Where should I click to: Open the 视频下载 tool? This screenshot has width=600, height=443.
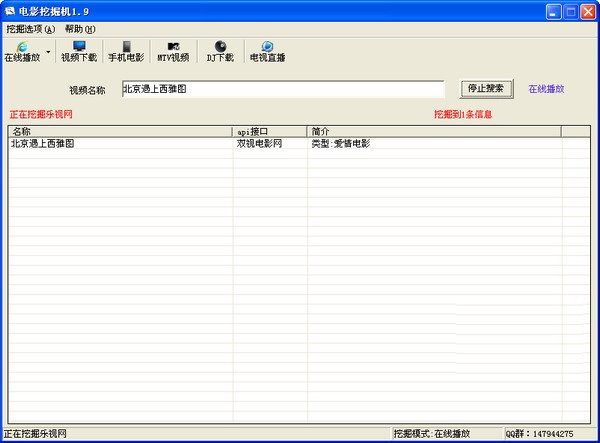[x=79, y=51]
